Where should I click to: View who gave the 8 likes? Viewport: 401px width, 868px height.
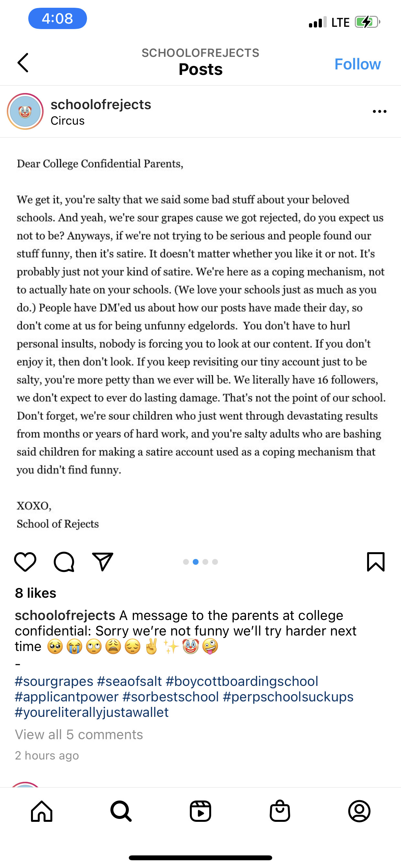click(36, 593)
